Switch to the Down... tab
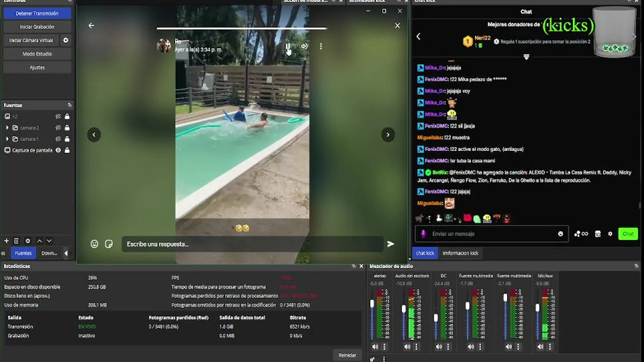Image resolution: width=644 pixels, height=362 pixels. point(49,253)
